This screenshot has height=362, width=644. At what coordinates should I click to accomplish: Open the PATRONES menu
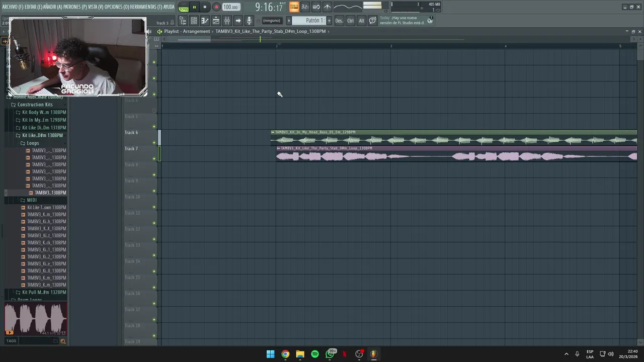74,7
